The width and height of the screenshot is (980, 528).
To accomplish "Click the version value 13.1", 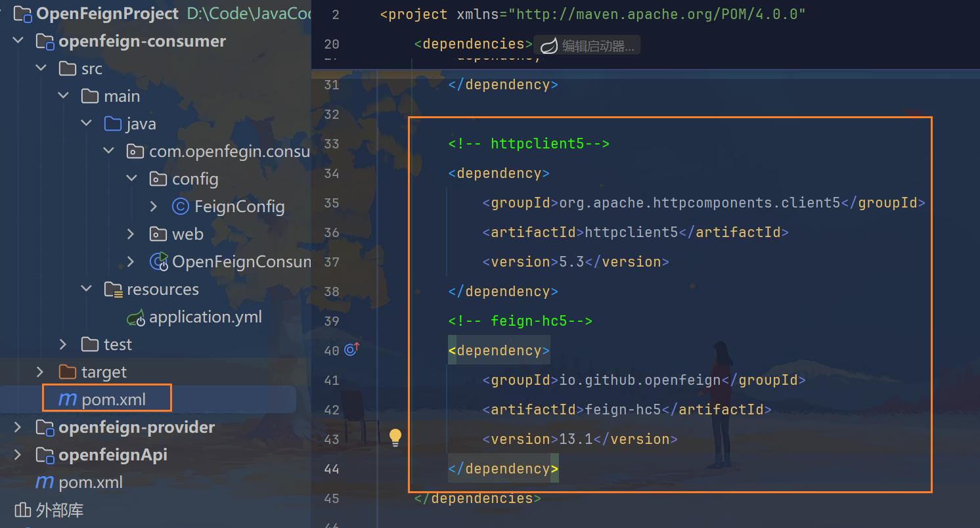I will coord(576,439).
